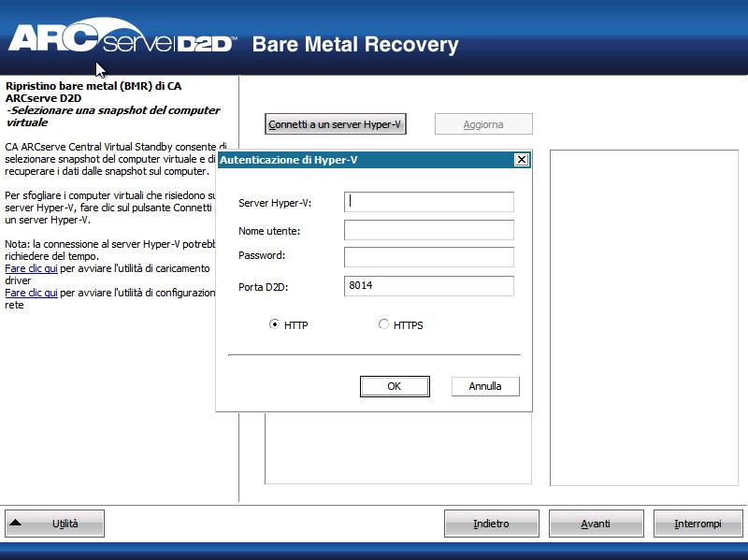The height and width of the screenshot is (560, 748).
Task: Abort using the Interrompi button
Action: [698, 524]
